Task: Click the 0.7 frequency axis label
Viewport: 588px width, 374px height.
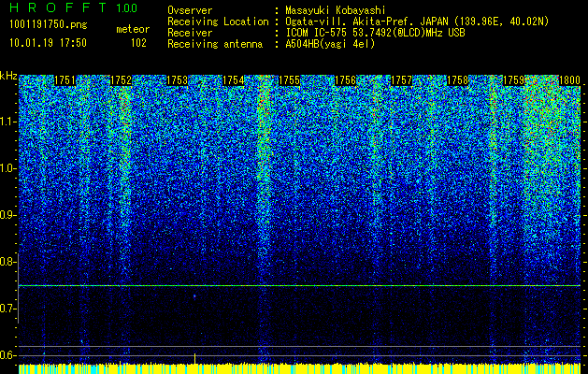Action: 7,309
